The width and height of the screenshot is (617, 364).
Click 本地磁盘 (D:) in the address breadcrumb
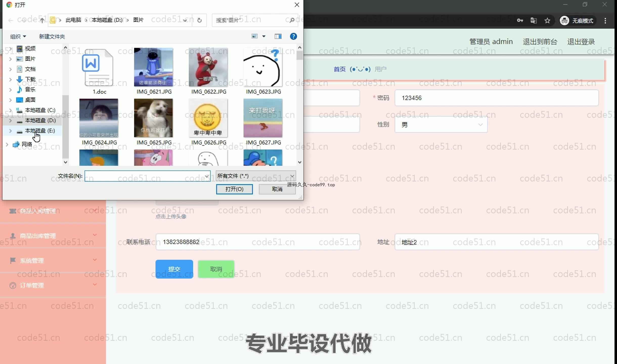(107, 20)
